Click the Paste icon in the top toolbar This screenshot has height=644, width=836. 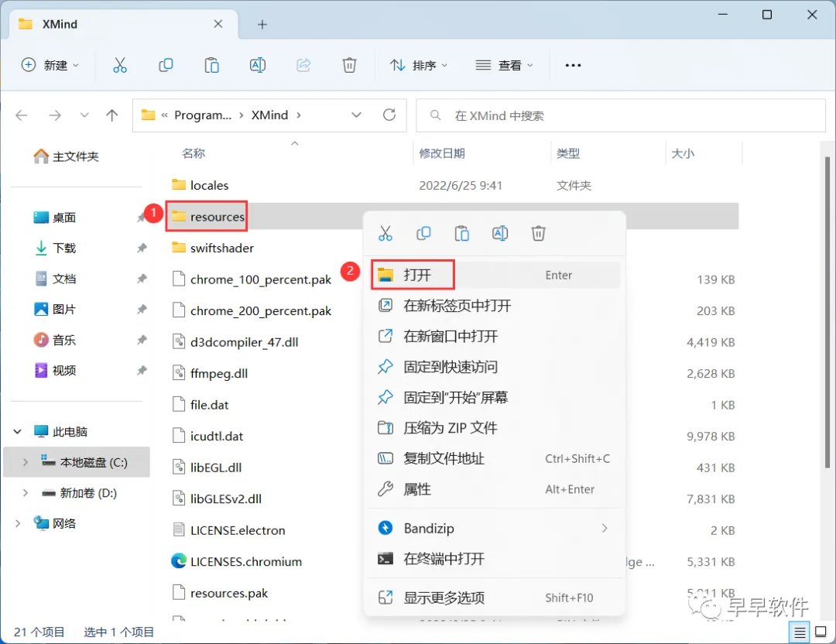(x=211, y=65)
